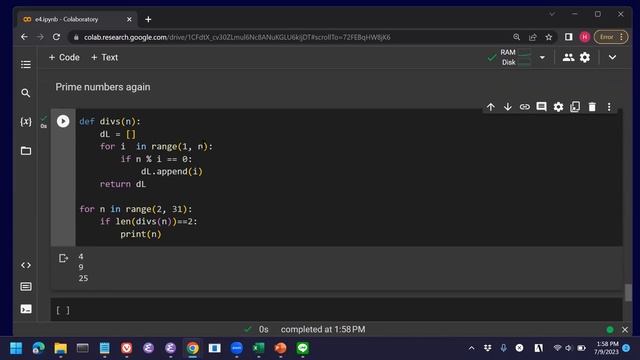Open Excel from the taskbar
This screenshot has height=360, width=640.
[x=258, y=348]
